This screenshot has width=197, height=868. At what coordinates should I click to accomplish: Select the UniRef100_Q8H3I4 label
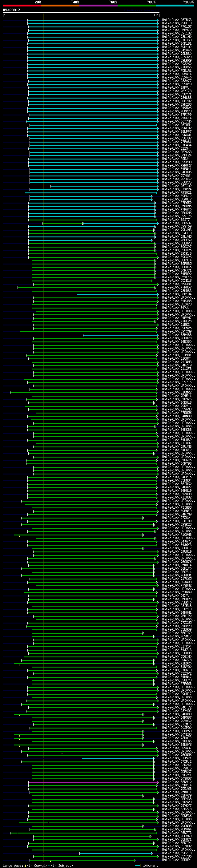(x=177, y=260)
